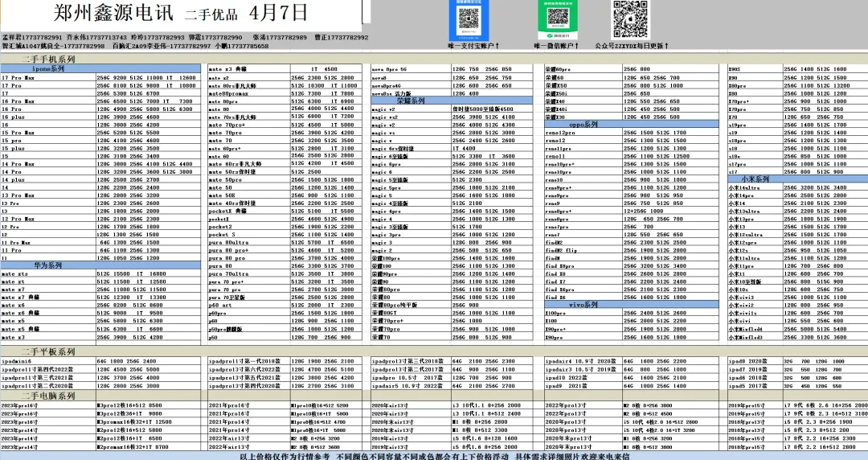Click the ipadpro11寸第四代2022款 cell
The image size is (868, 460).
(x=48, y=369)
